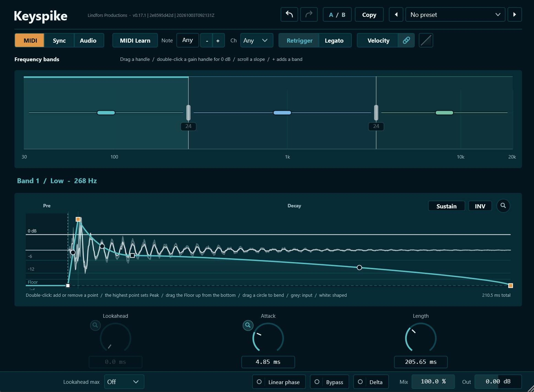Click the MIDI Learn button
Screen dimensions: 534x392
[135, 41]
